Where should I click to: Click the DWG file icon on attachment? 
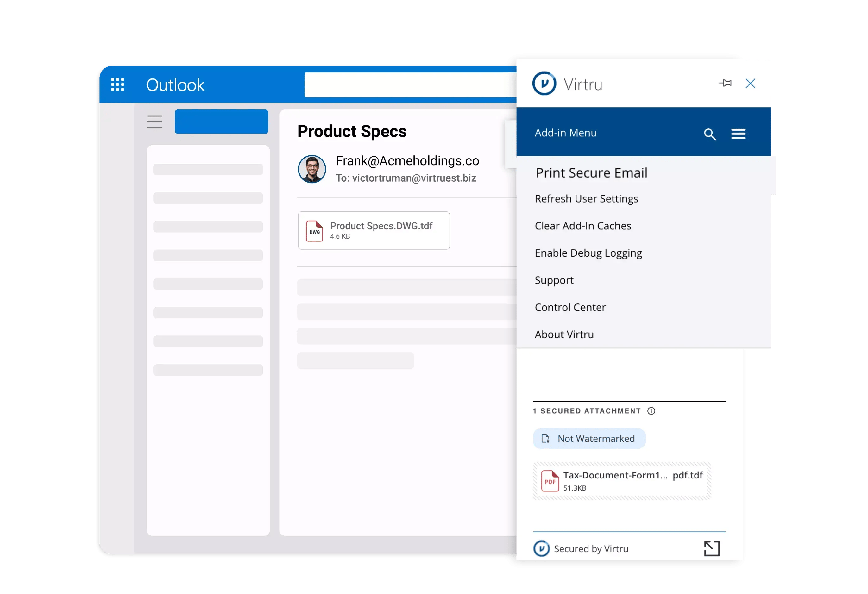314,231
